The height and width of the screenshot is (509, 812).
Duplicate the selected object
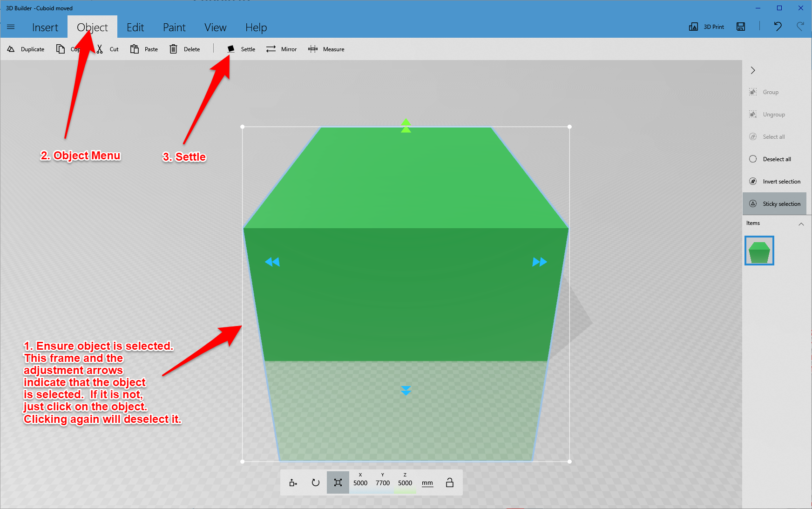click(x=26, y=49)
